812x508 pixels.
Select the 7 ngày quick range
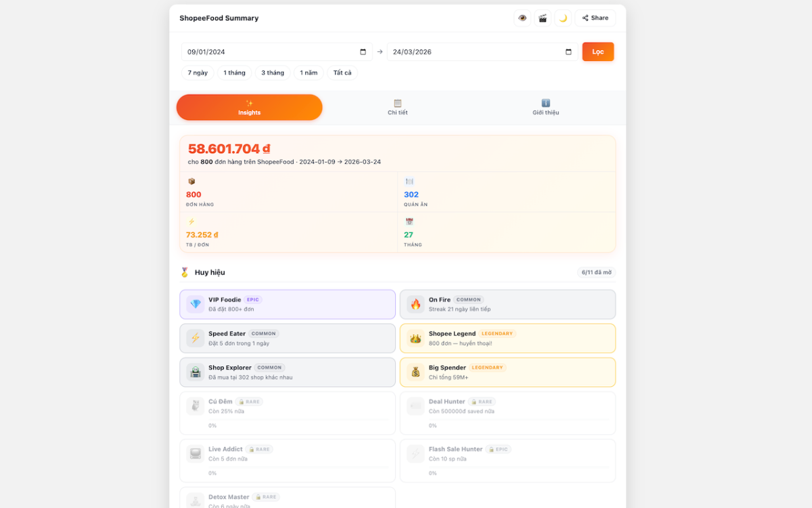point(198,73)
